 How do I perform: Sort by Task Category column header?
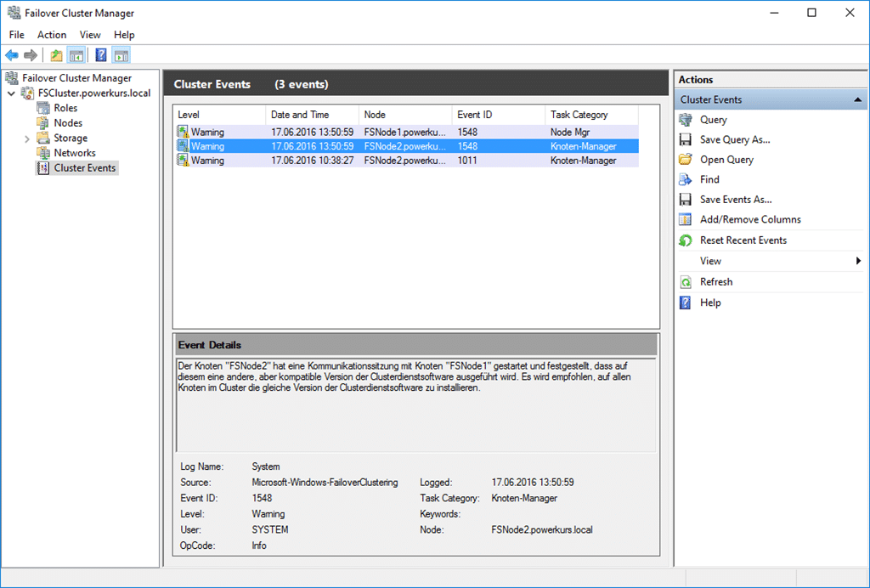[592, 115]
